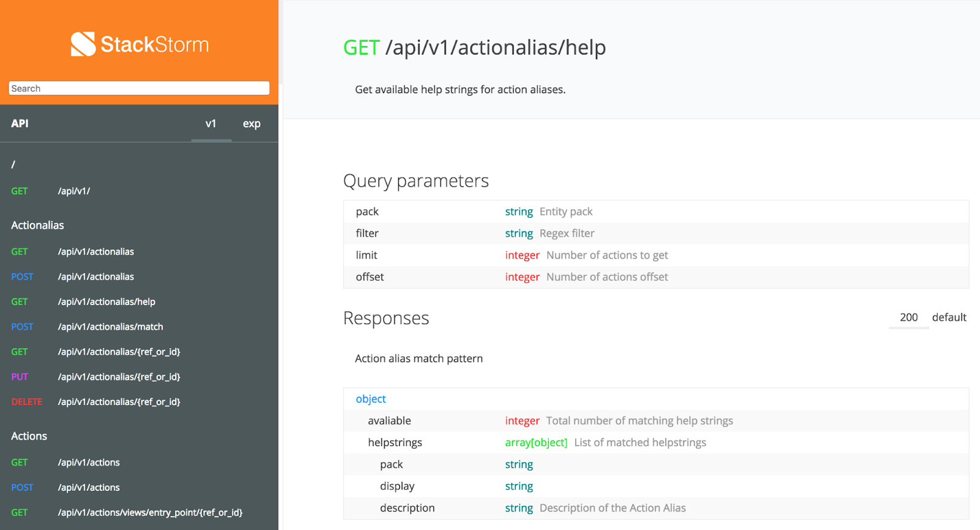Jump to the Actionalias section heading
This screenshot has width=980, height=530.
(37, 225)
